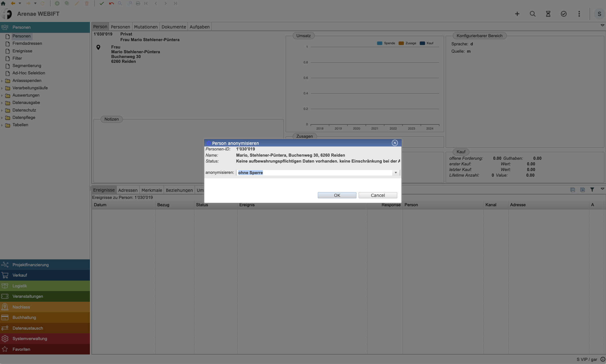This screenshot has width=606, height=364.
Task: Click the green checkmark save icon
Action: coord(102,3)
